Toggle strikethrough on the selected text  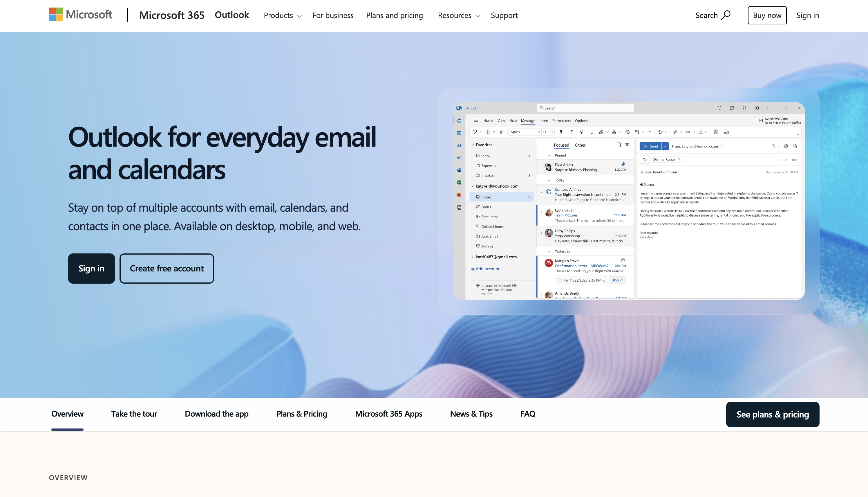[592, 132]
